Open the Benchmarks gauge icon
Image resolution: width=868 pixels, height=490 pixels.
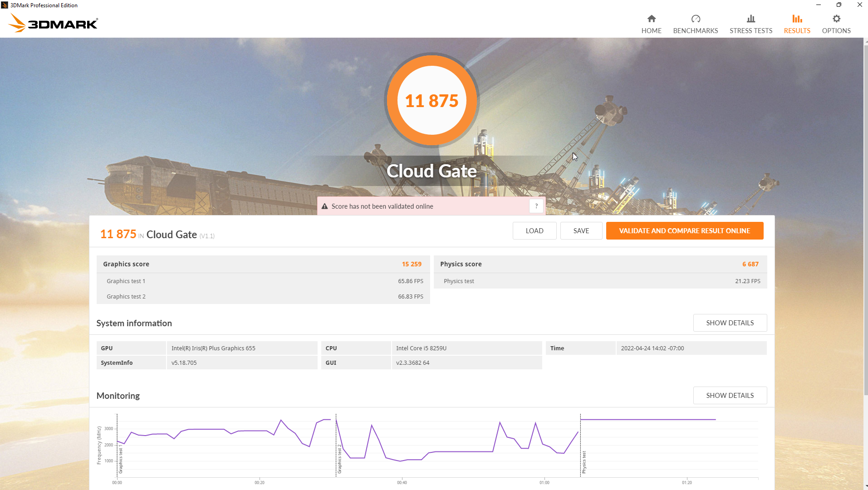[696, 19]
